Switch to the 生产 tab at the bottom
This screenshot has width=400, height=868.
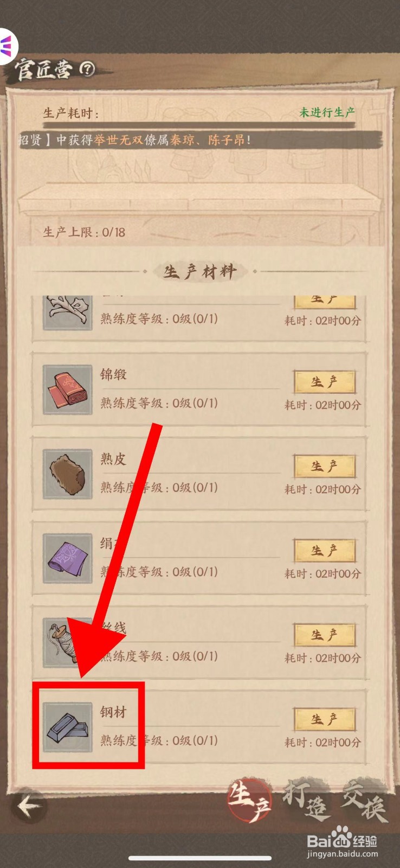click(x=249, y=801)
